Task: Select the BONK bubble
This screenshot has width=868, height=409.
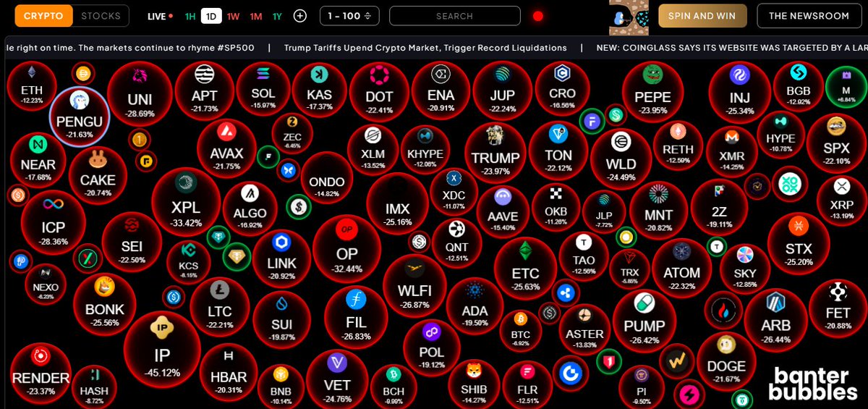Action: pyautogui.click(x=105, y=305)
